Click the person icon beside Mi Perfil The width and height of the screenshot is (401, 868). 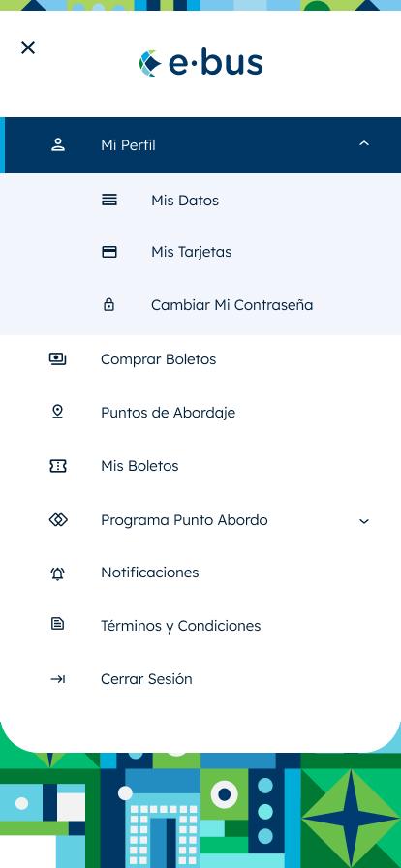58,145
